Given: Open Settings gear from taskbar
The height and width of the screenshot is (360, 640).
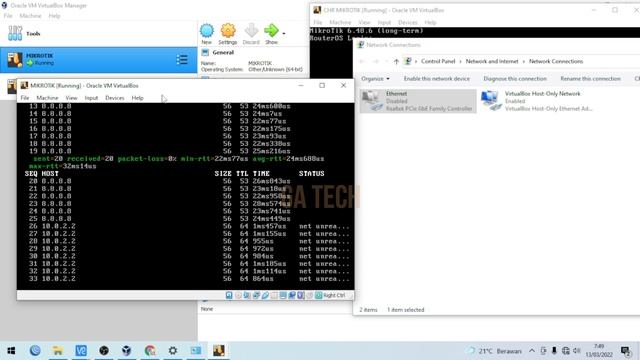Looking at the screenshot, I should [173, 351].
